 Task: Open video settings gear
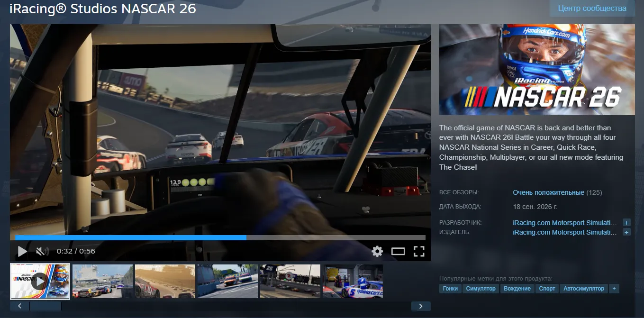click(377, 251)
